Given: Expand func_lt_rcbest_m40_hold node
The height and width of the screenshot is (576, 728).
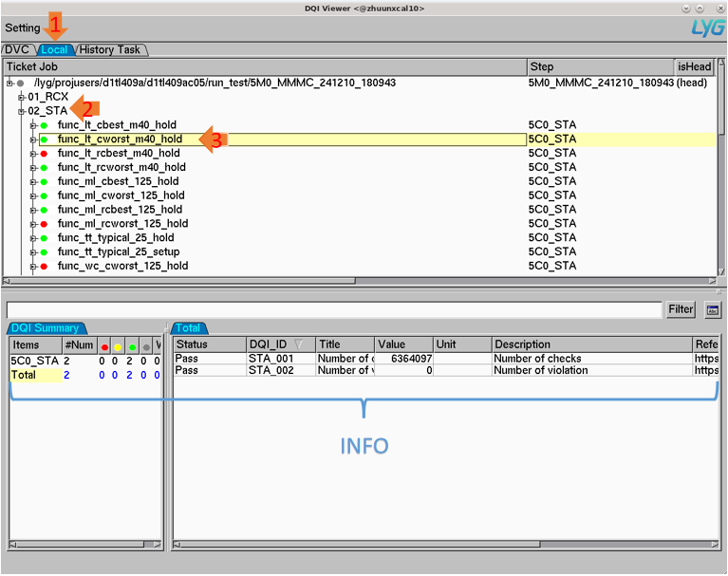Looking at the screenshot, I should pyautogui.click(x=33, y=154).
